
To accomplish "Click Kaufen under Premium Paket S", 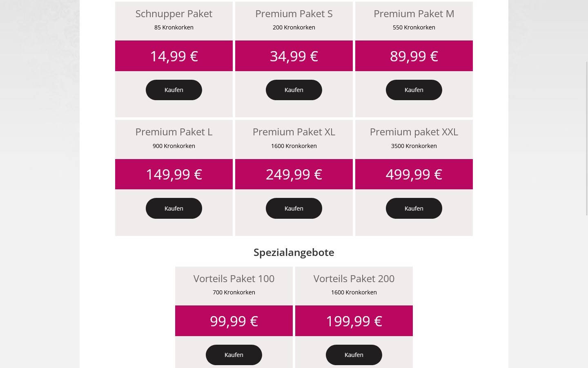I will click(x=294, y=90).
